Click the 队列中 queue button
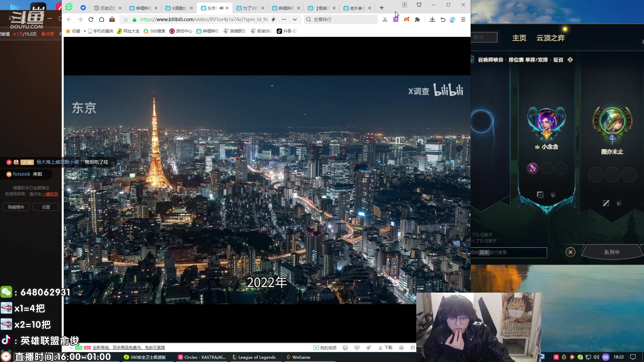Viewport: 644px width, 362px height. pyautogui.click(x=612, y=252)
